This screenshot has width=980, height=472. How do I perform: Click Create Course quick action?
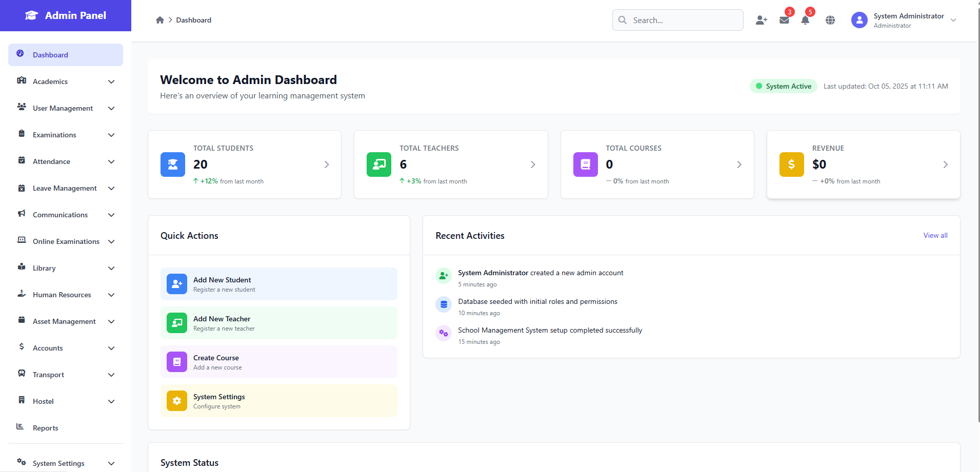pyautogui.click(x=278, y=362)
